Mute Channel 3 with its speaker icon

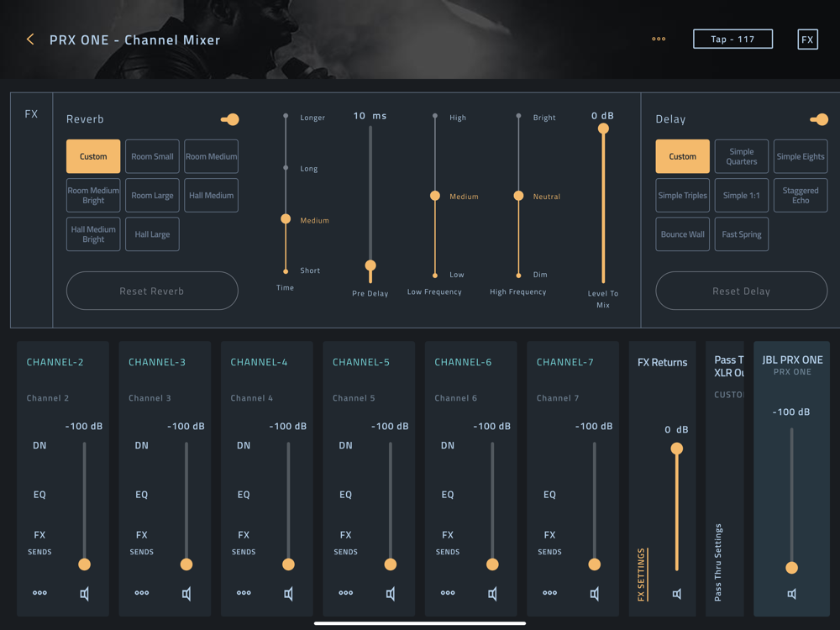point(186,594)
